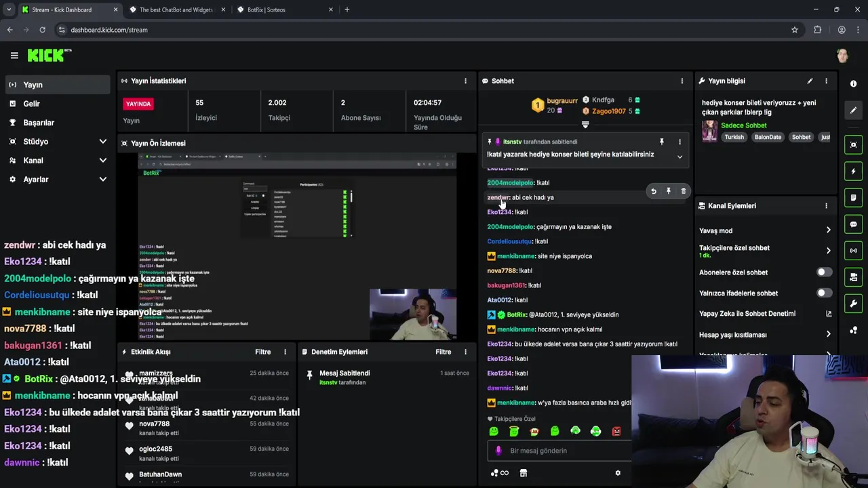Open Chrome tab search dropdown
868x488 pixels.
click(8, 9)
